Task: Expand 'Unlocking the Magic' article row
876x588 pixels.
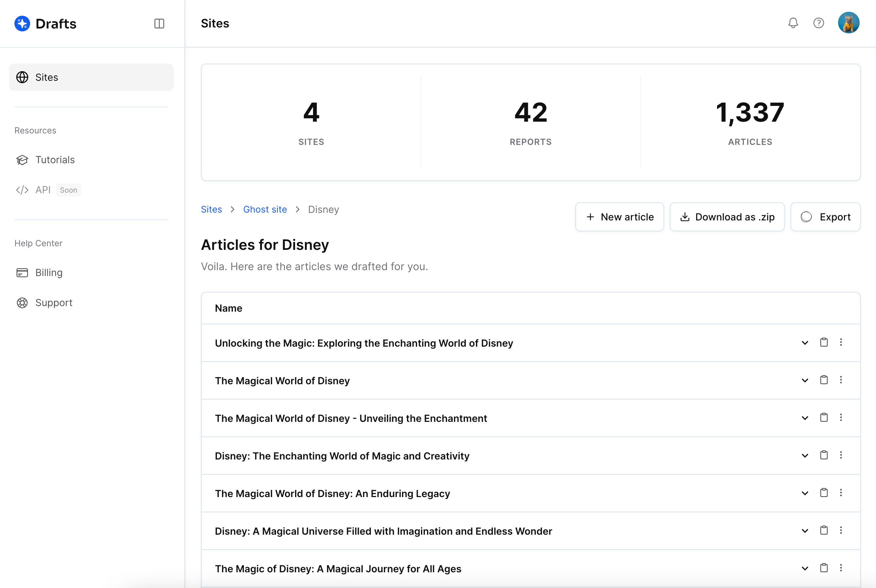Action: coord(805,343)
